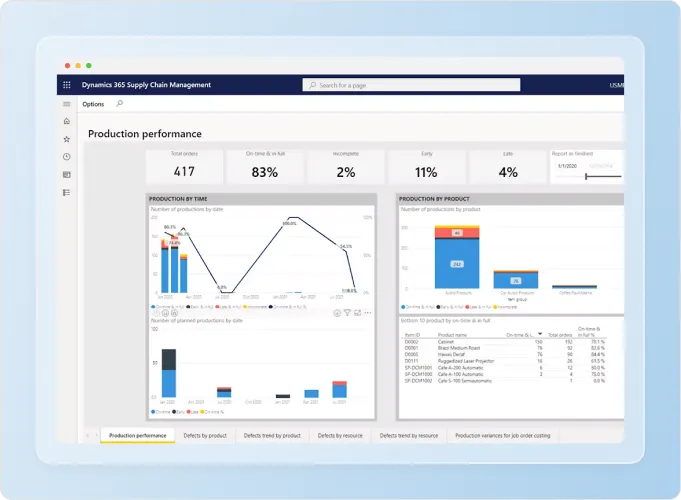
Task: Expand the hamburger navigation pane
Action: click(66, 104)
